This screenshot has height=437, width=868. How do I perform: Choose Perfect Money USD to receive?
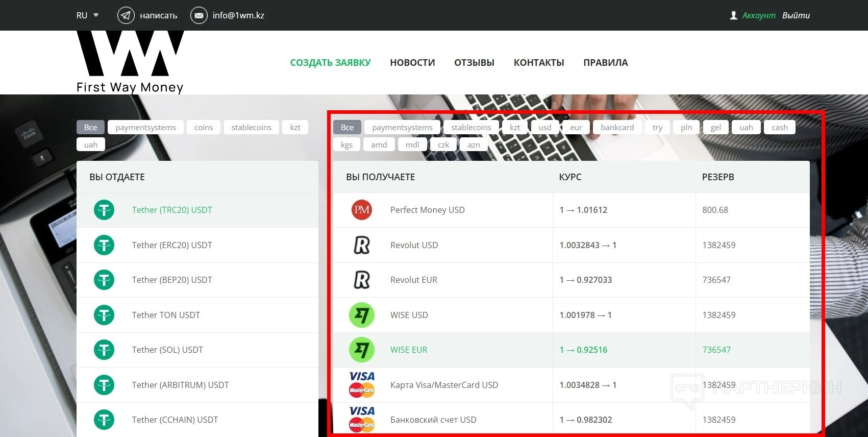click(x=572, y=210)
